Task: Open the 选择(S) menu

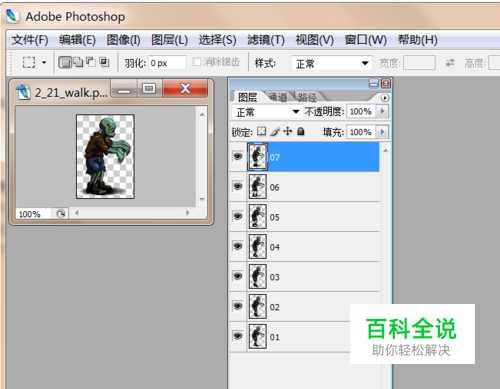Action: coord(217,40)
